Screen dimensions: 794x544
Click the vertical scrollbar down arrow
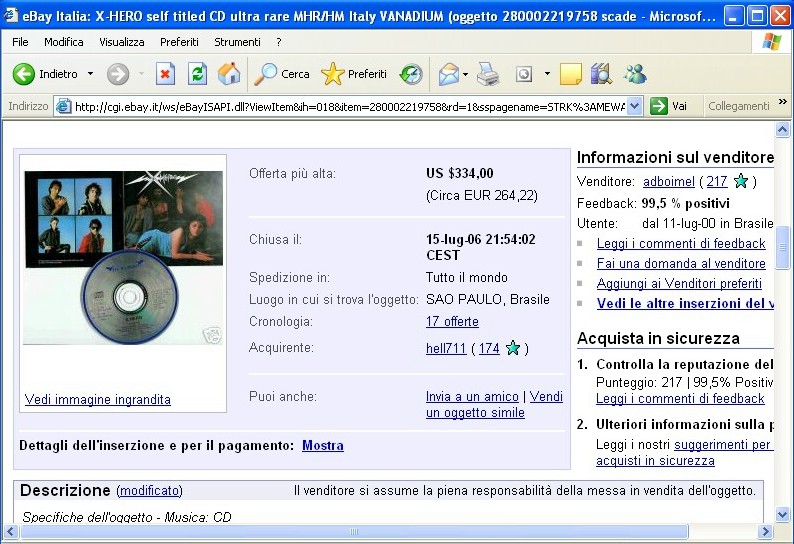pyautogui.click(x=782, y=515)
